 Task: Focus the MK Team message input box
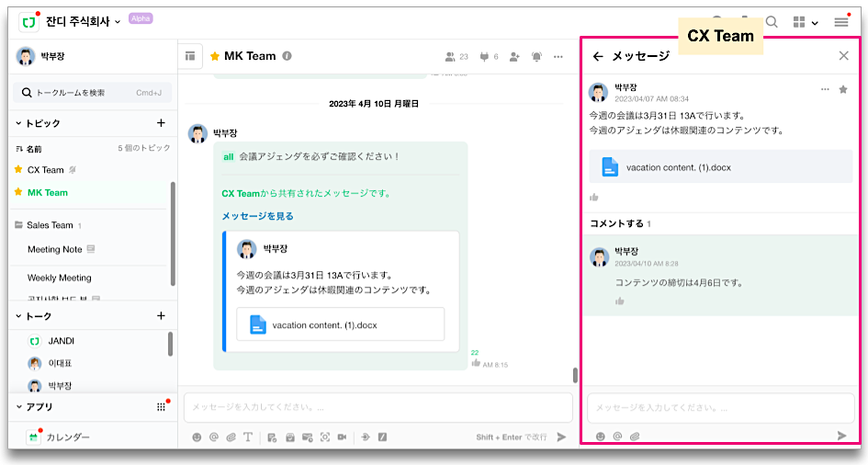point(378,407)
